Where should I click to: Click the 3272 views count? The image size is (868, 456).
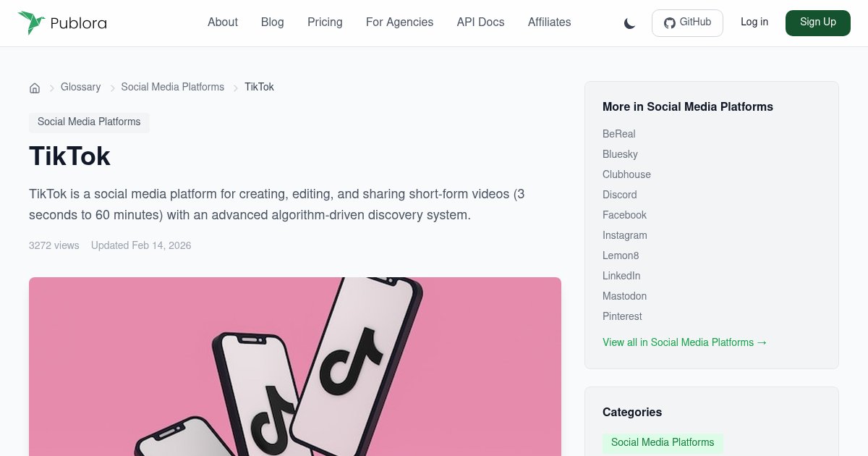[x=54, y=245]
